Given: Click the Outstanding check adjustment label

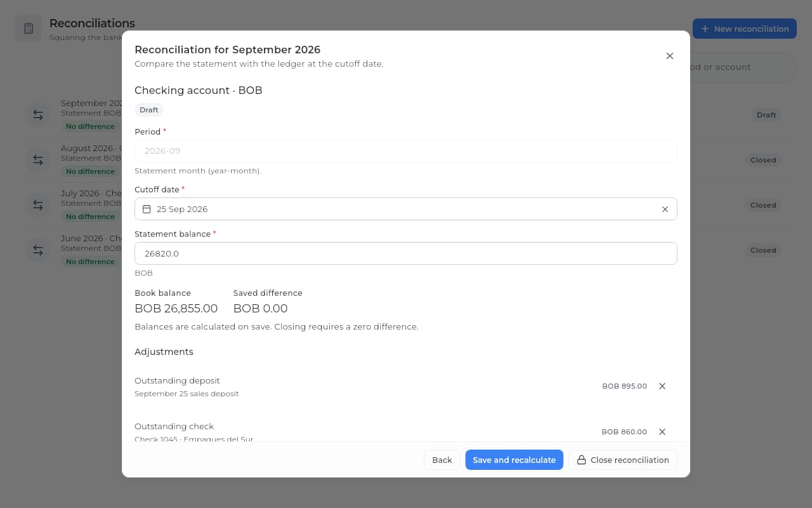Looking at the screenshot, I should pos(174,426).
